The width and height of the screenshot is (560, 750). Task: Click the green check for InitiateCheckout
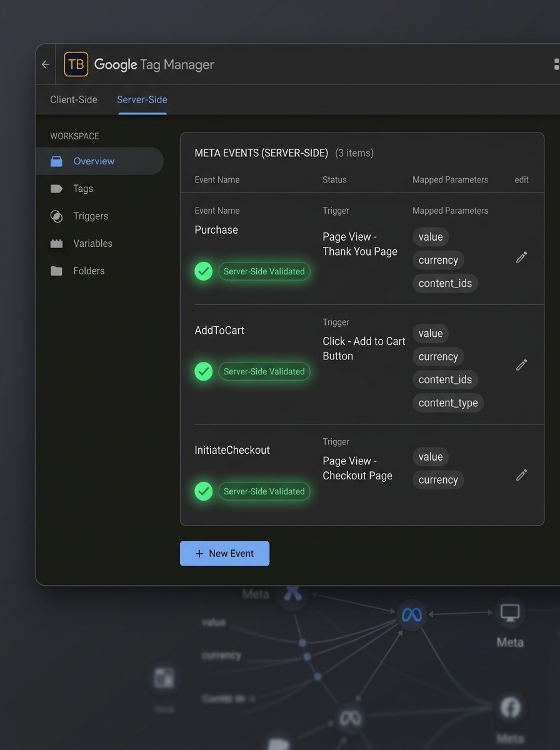click(x=204, y=491)
